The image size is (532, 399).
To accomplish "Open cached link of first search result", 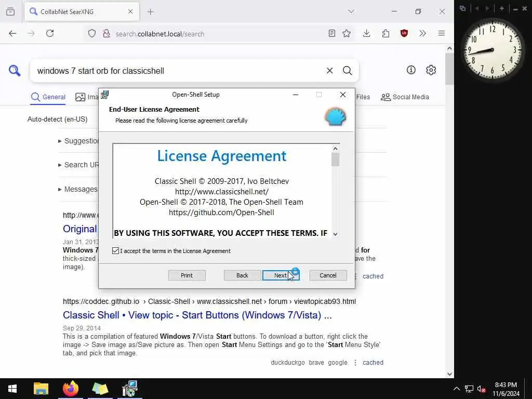I will (x=373, y=276).
